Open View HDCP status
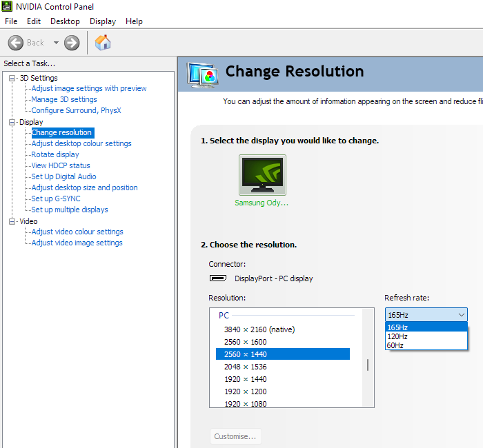This screenshot has height=448, width=483. tap(61, 165)
